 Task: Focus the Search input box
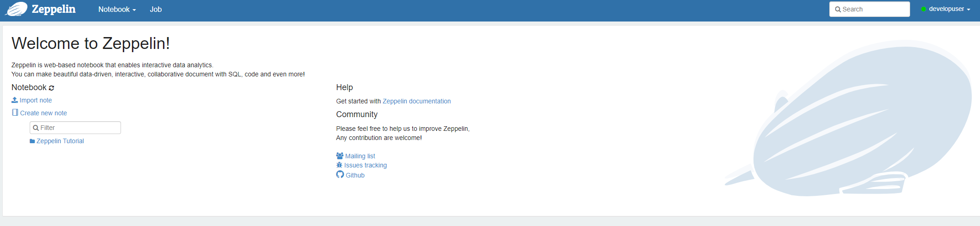(x=869, y=9)
